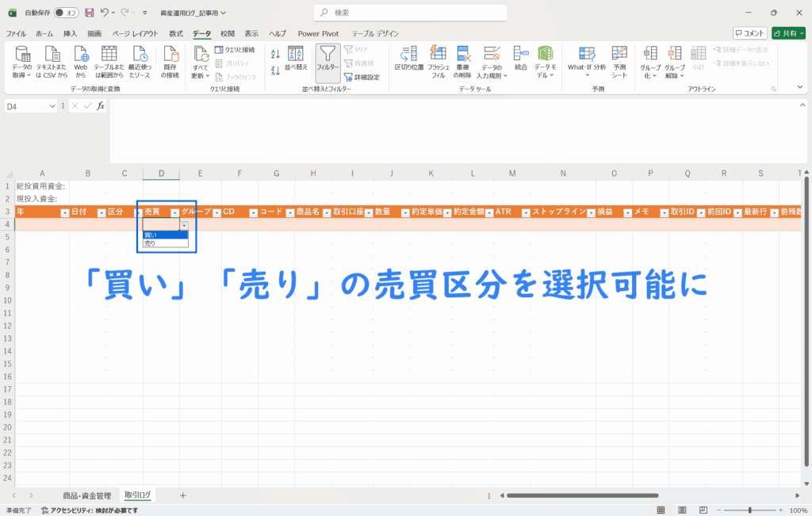This screenshot has width=812, height=516.
Task: Click the sort ascending A-to-Z icon
Action: [275, 53]
